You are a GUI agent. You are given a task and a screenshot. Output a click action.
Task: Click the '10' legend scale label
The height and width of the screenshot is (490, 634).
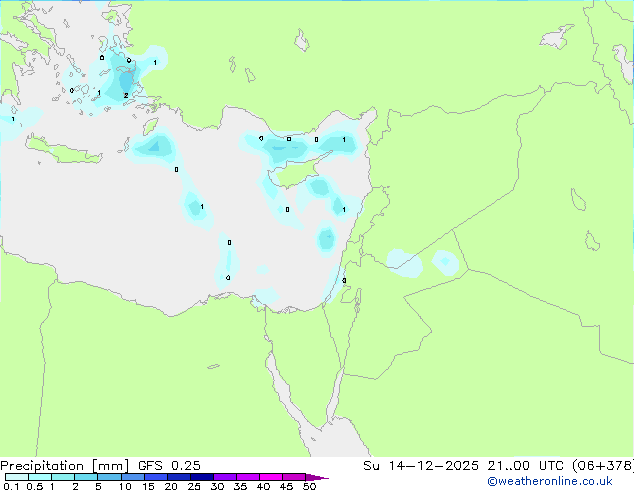click(125, 486)
